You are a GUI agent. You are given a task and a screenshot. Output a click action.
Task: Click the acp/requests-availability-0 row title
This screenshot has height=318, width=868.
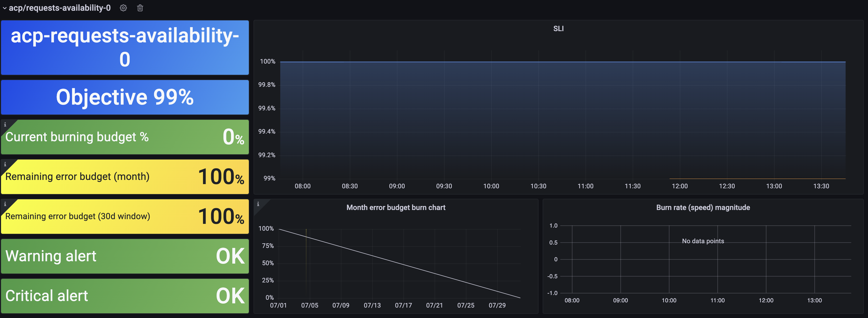click(60, 8)
